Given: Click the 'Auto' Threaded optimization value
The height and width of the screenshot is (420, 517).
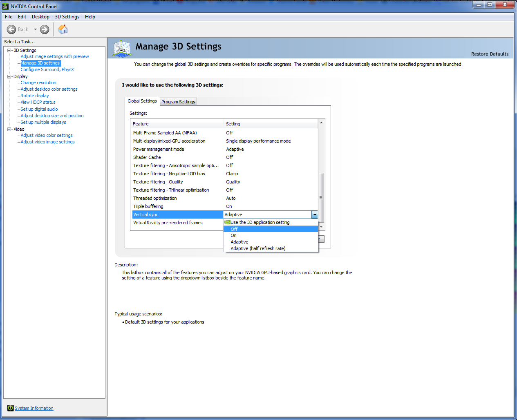Looking at the screenshot, I should (x=231, y=198).
